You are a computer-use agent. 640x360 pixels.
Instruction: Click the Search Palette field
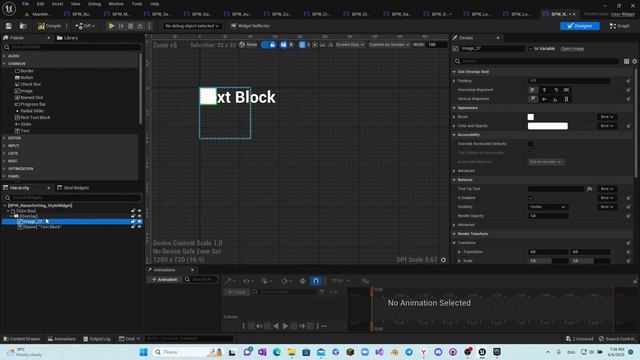72,47
